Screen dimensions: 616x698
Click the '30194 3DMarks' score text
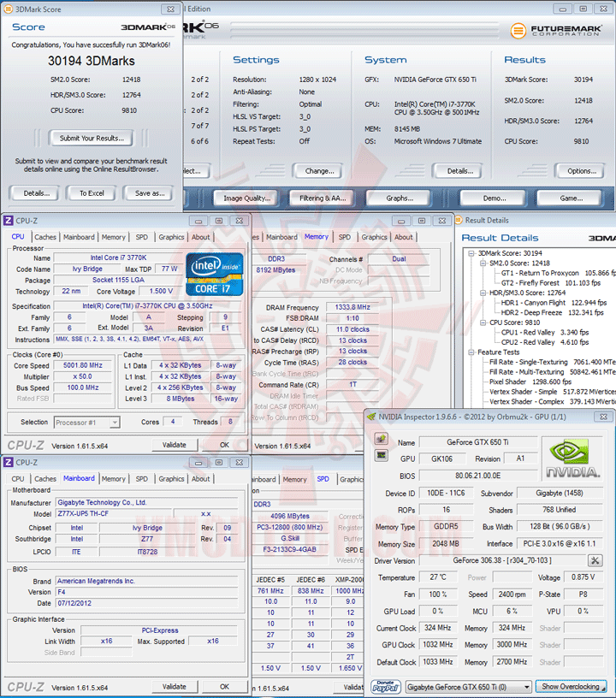point(92,61)
